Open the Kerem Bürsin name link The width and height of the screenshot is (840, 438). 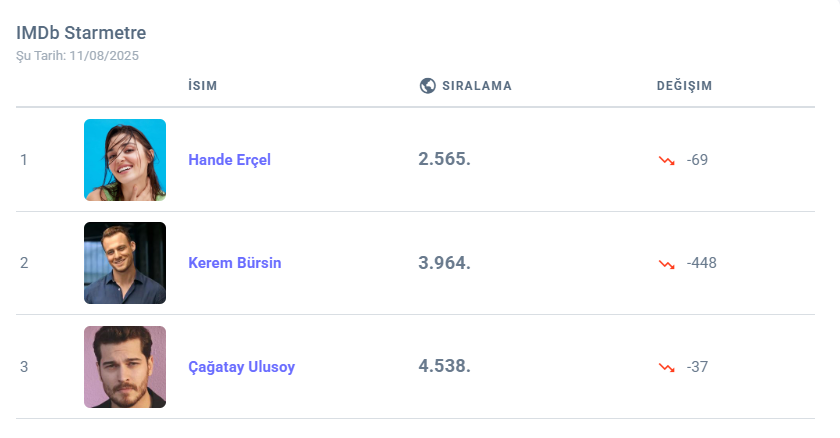point(235,263)
